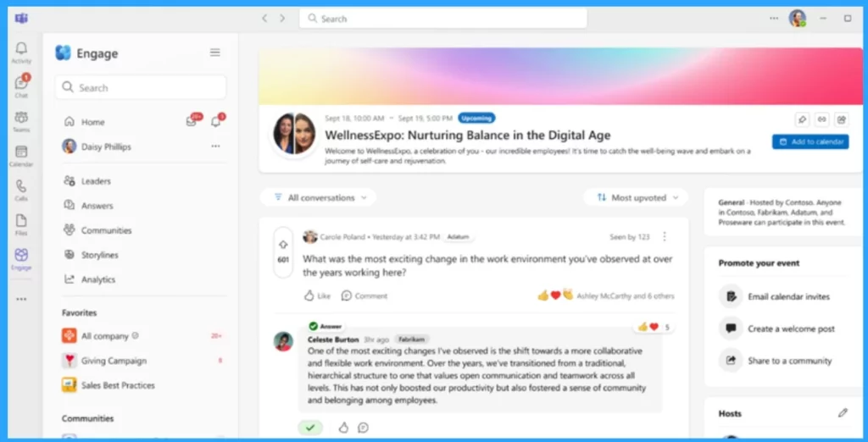Open the Activity bell in Teams rail
The width and height of the screenshot is (868, 442).
point(21,52)
